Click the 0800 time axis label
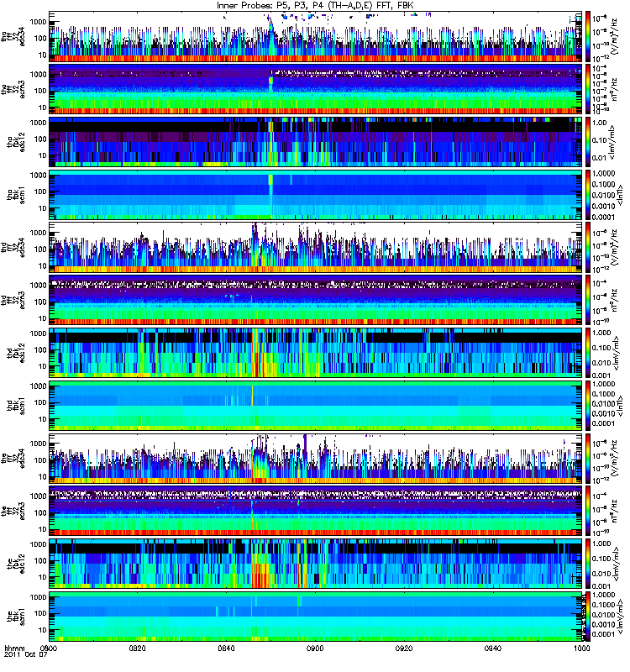 click(x=48, y=648)
